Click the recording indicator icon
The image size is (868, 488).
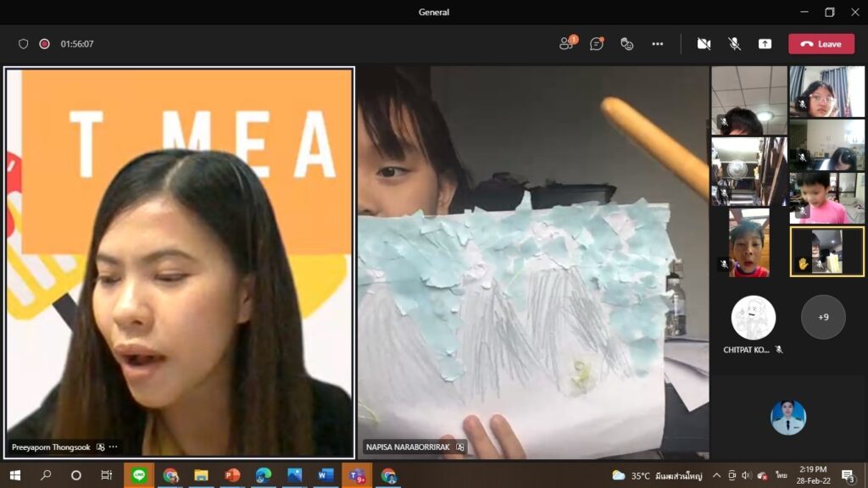tap(44, 44)
